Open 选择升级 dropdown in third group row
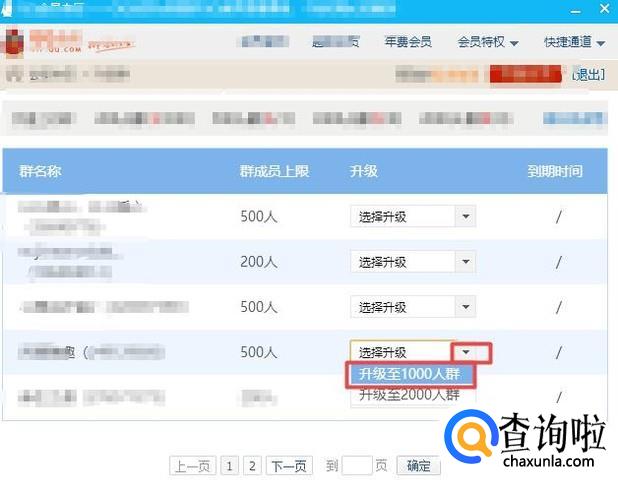This screenshot has height=492, width=618. [412, 307]
